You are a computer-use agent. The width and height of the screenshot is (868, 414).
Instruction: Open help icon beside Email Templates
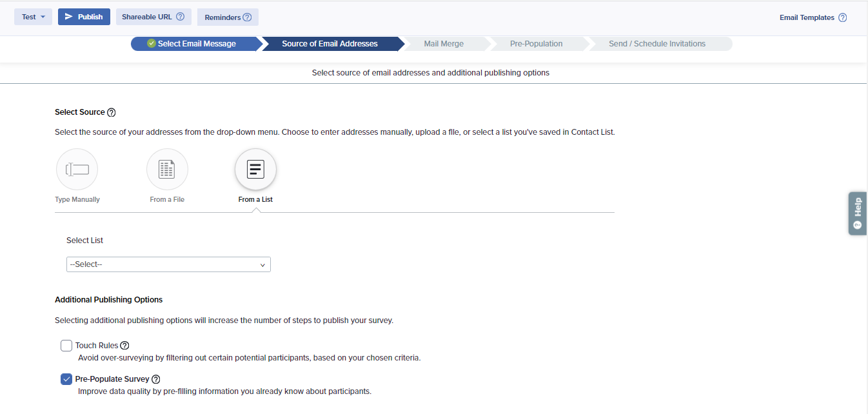pyautogui.click(x=842, y=18)
